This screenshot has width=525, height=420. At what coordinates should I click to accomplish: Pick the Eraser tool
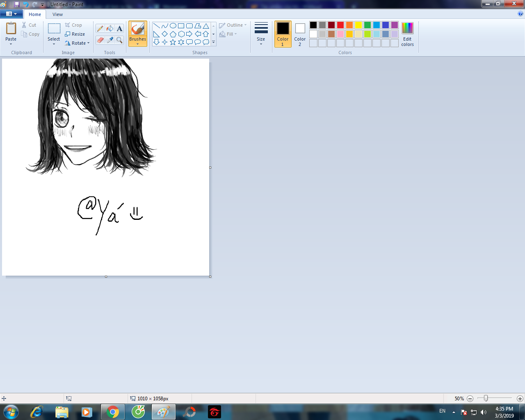pos(100,40)
